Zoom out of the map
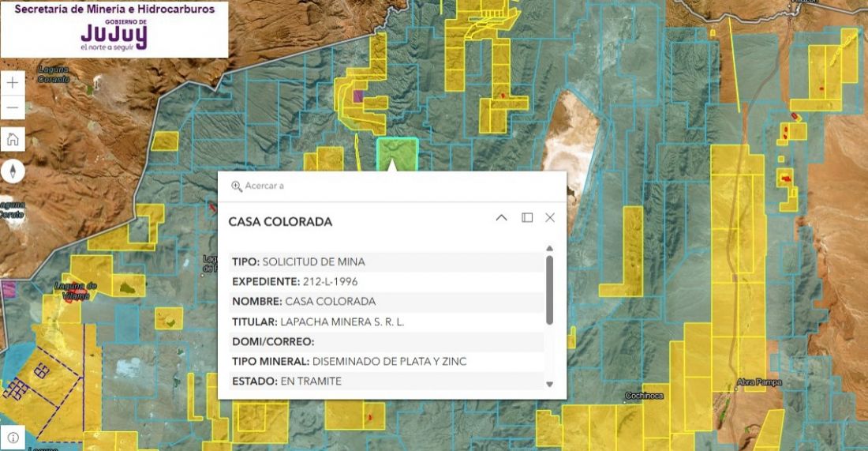 [x=13, y=107]
